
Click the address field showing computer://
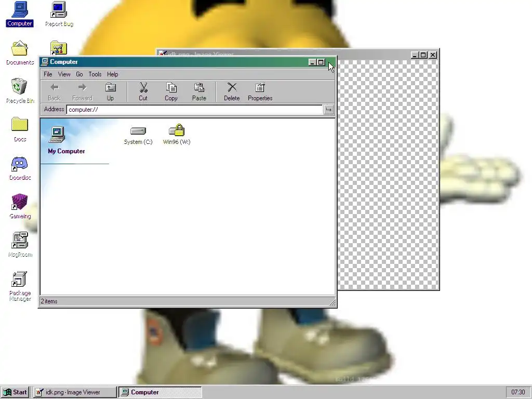(195, 110)
